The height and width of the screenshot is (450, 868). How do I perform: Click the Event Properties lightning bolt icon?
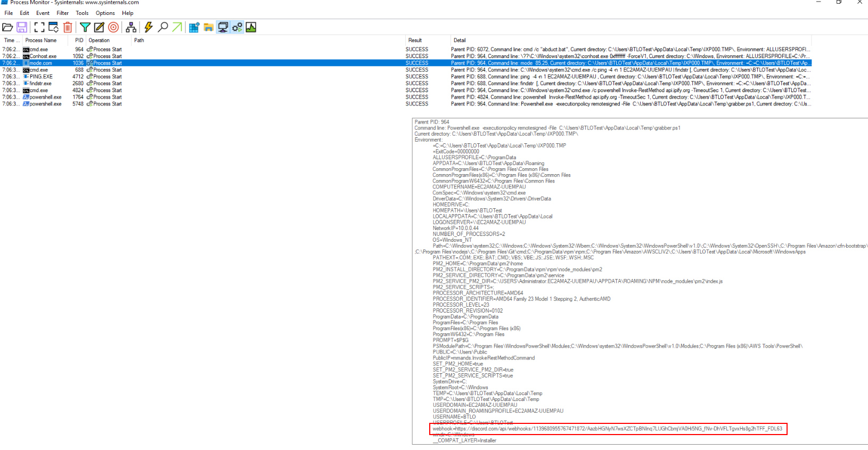149,27
